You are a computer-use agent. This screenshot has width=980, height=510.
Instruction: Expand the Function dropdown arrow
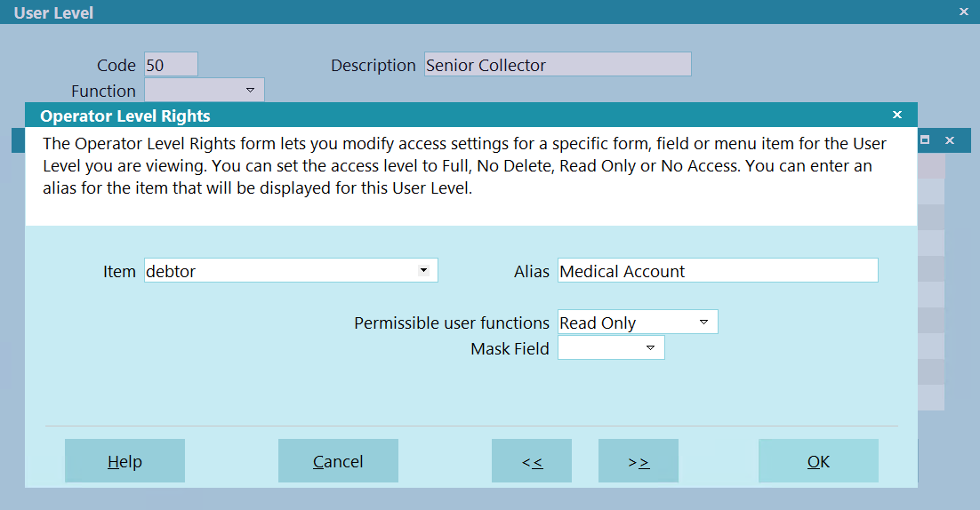[x=251, y=90]
